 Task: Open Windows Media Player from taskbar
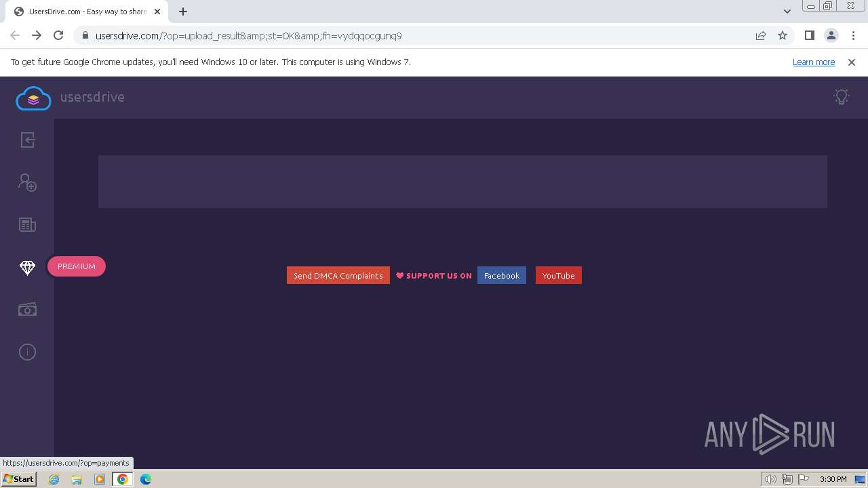100,479
